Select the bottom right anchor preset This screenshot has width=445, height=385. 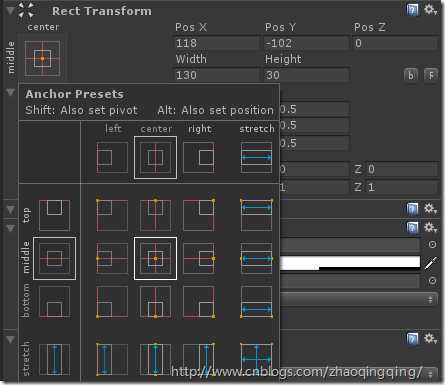point(199,302)
